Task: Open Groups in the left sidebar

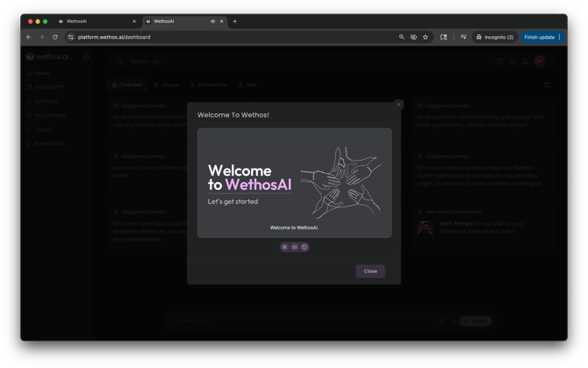Action: click(x=39, y=129)
